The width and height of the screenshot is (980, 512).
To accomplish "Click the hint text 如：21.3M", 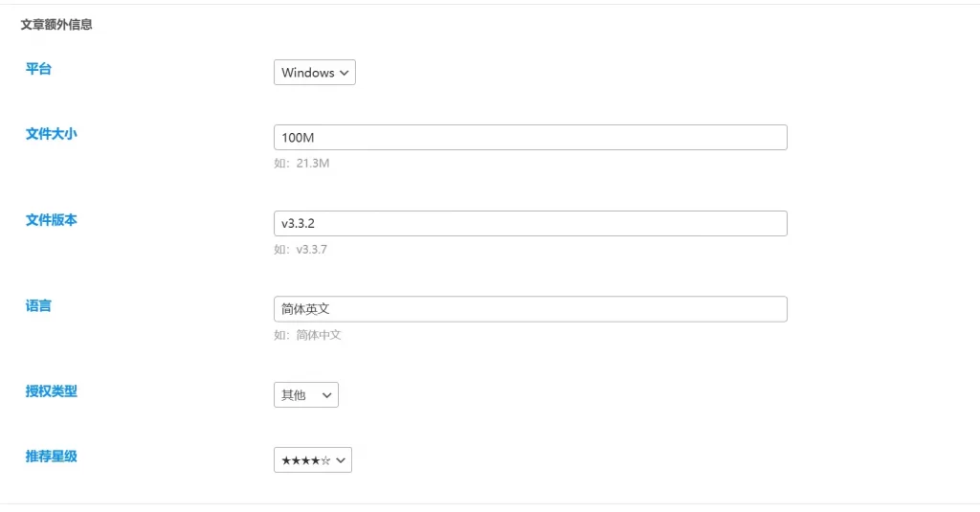I will (x=301, y=164).
